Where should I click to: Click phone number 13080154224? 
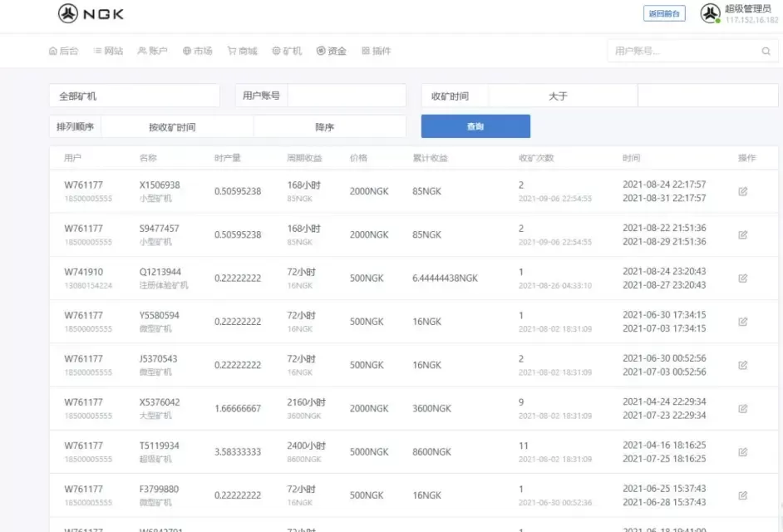[x=88, y=286]
